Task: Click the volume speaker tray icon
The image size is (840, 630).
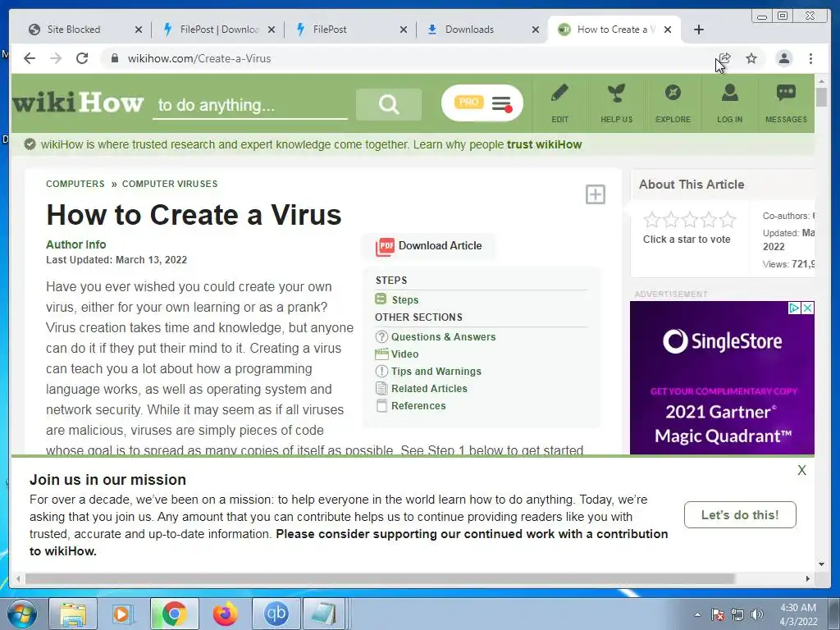Action: point(757,614)
